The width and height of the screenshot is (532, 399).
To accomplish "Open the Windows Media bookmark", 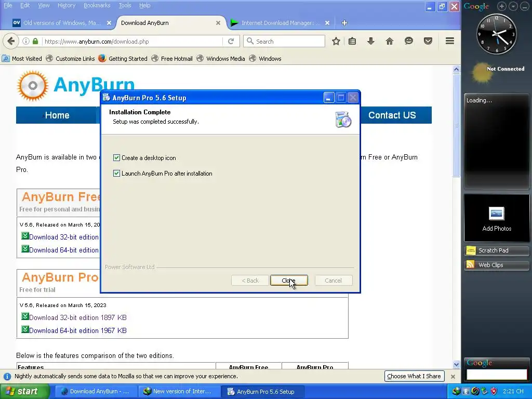I will [x=221, y=59].
